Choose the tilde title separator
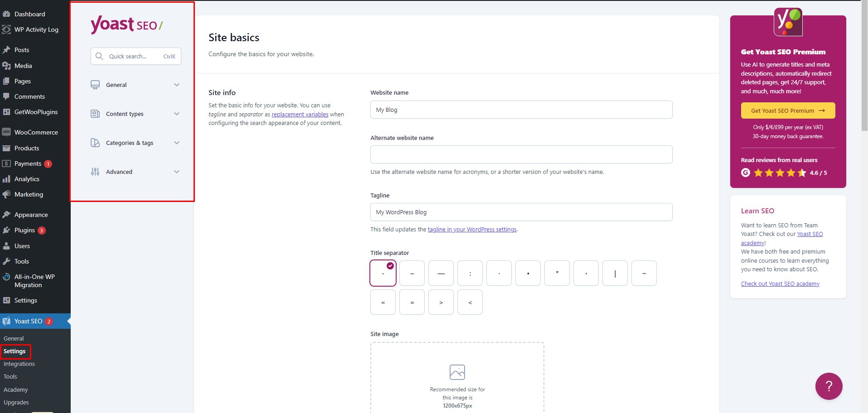Image resolution: width=868 pixels, height=413 pixels. coord(644,273)
